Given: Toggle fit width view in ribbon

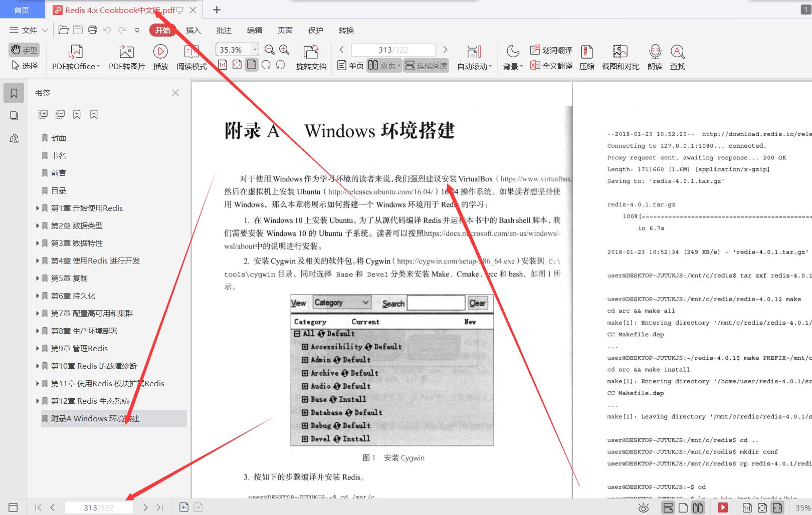Looking at the screenshot, I should 252,65.
